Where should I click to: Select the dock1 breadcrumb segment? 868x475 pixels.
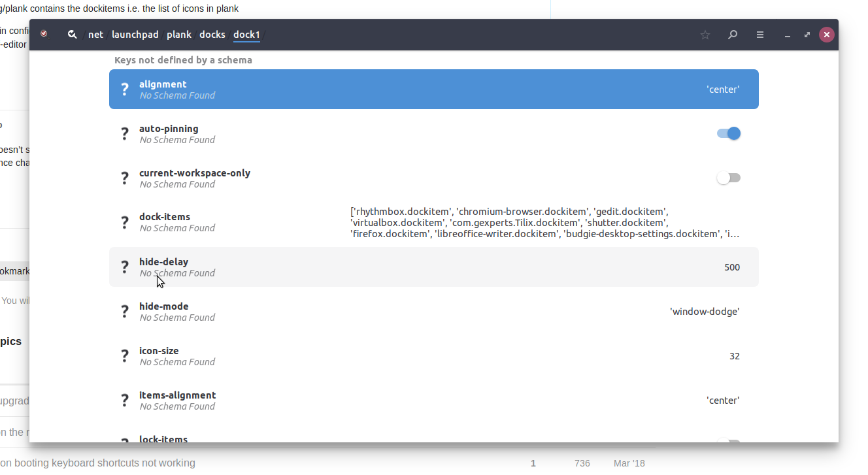click(x=246, y=35)
